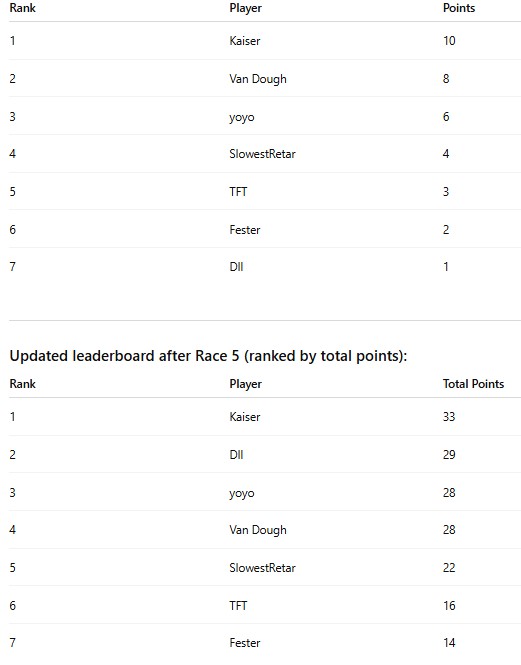Select SlowestRetar with 22 total points

pos(262,567)
